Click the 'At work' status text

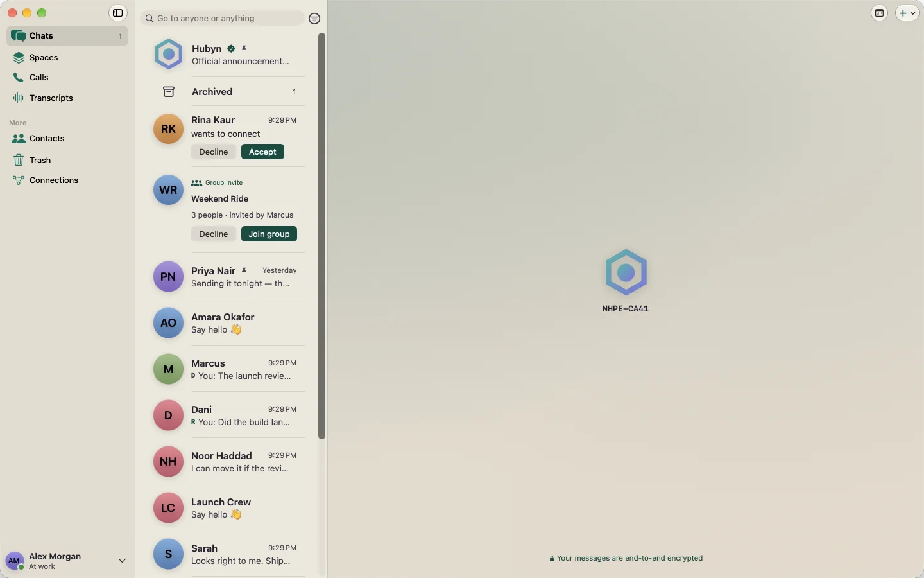[42, 567]
